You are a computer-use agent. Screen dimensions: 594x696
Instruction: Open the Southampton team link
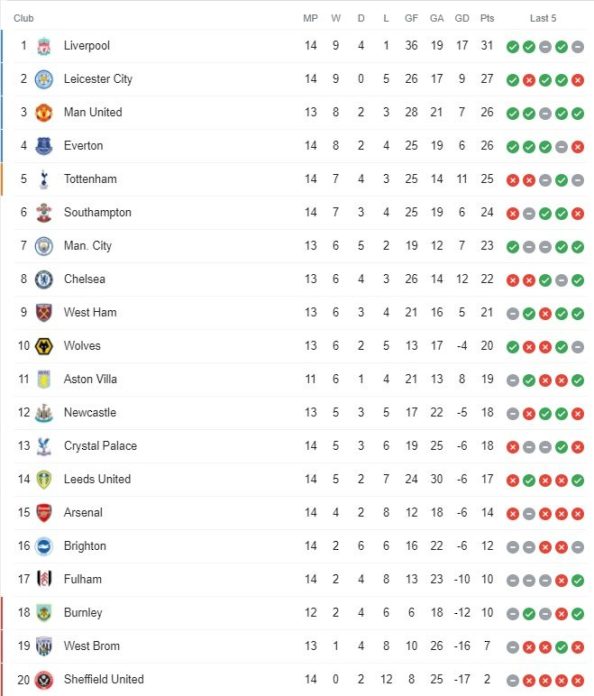(x=98, y=212)
